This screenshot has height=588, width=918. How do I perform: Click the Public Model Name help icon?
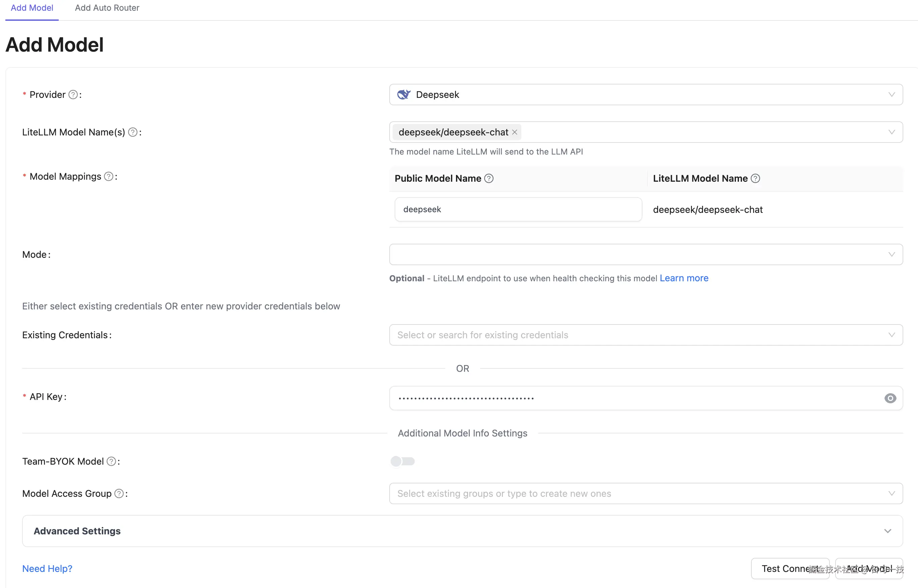[x=489, y=178]
